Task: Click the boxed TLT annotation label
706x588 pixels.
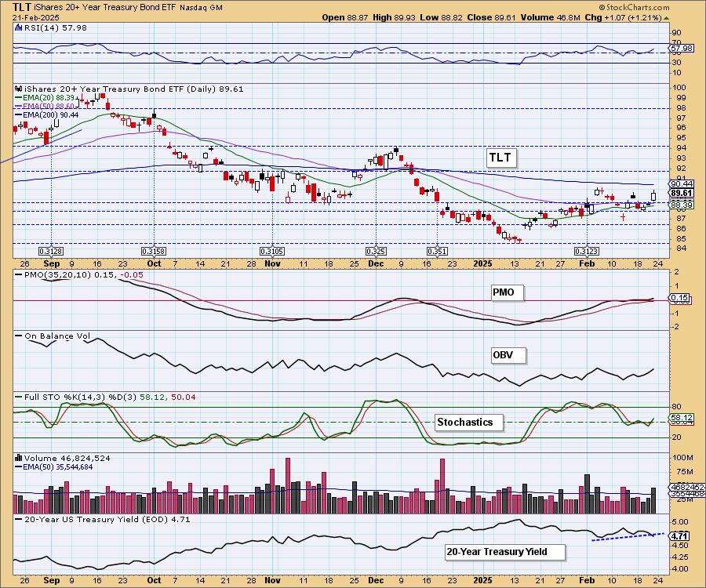Action: tap(500, 158)
